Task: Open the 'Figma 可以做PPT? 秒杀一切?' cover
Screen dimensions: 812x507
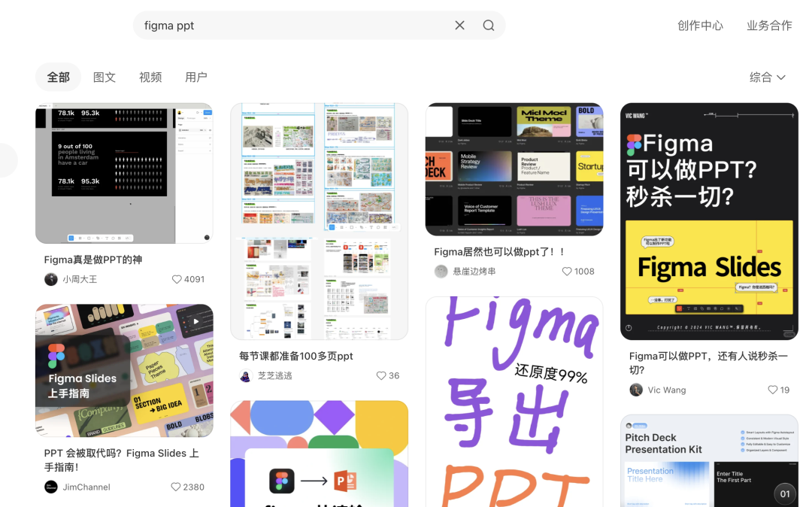Action: tap(710, 221)
